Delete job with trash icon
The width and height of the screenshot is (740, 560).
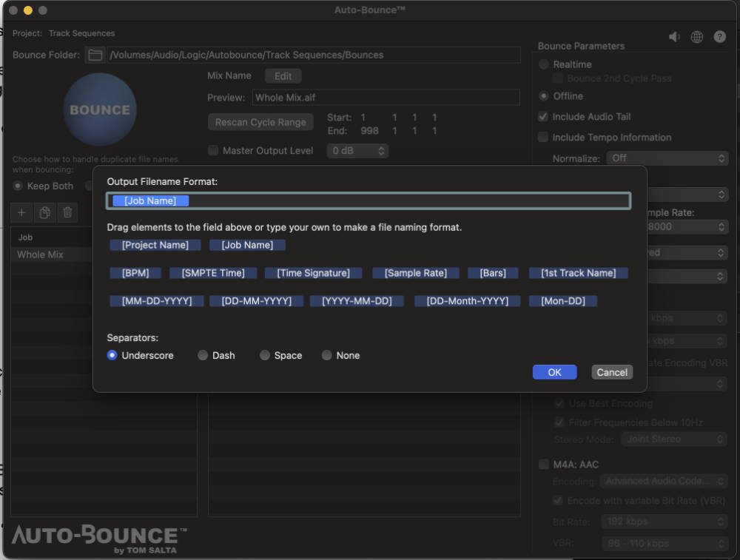(68, 213)
